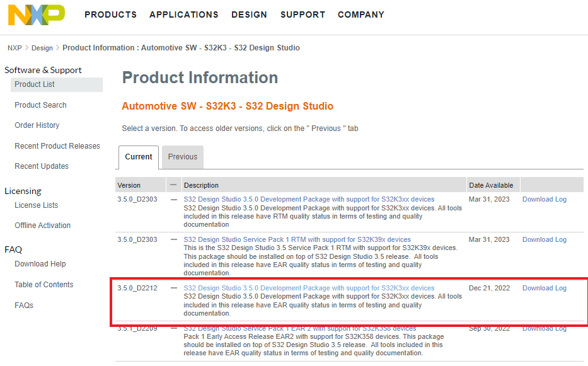
Task: Click the NXP logo
Action: pos(37,14)
